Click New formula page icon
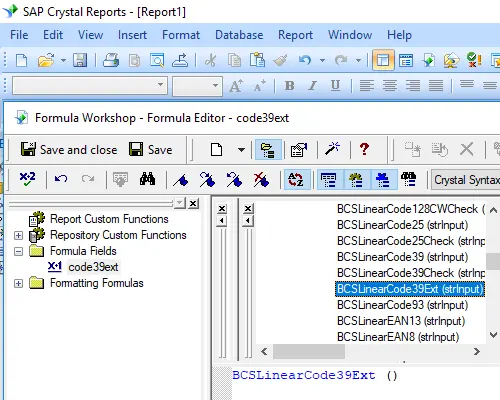 click(217, 149)
